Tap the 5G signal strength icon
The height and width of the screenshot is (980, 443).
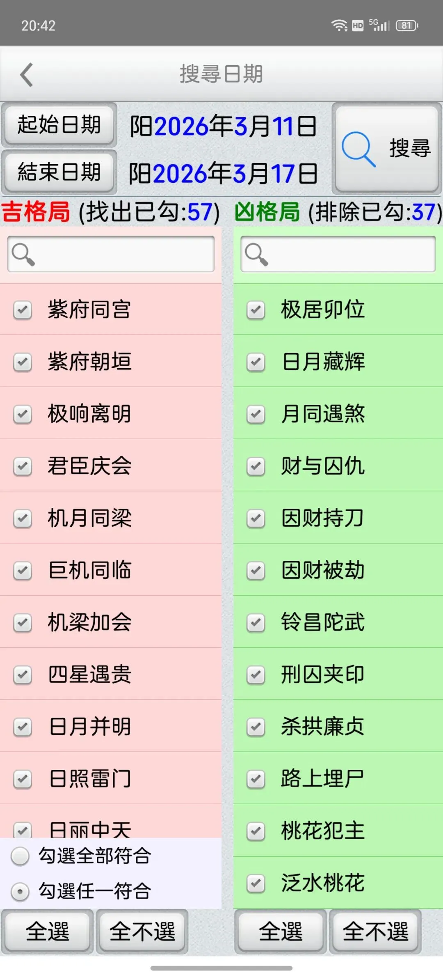pos(379,25)
